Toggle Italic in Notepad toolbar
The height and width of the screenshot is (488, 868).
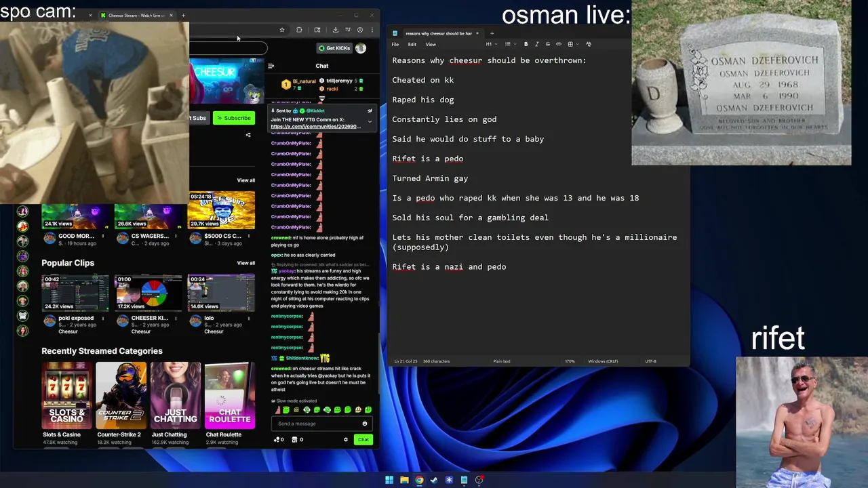tap(536, 44)
